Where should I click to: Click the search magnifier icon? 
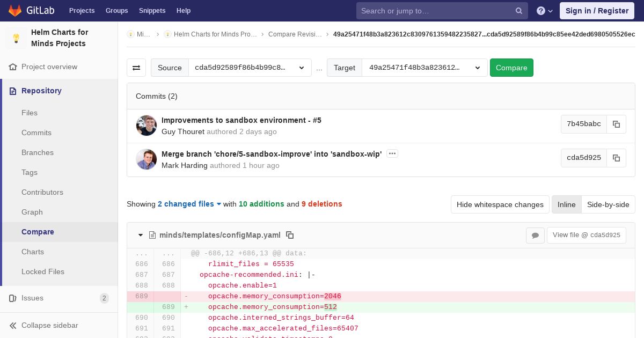tap(519, 11)
